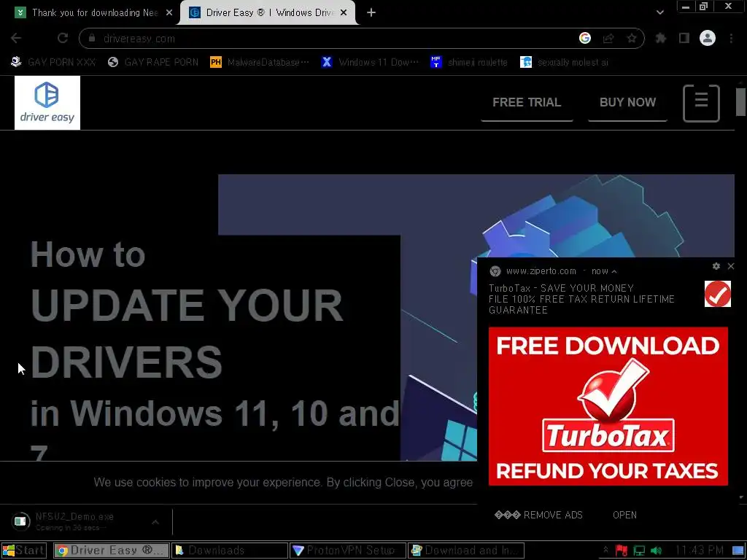The height and width of the screenshot is (560, 747).
Task: Expand the tab search chevron
Action: [659, 12]
